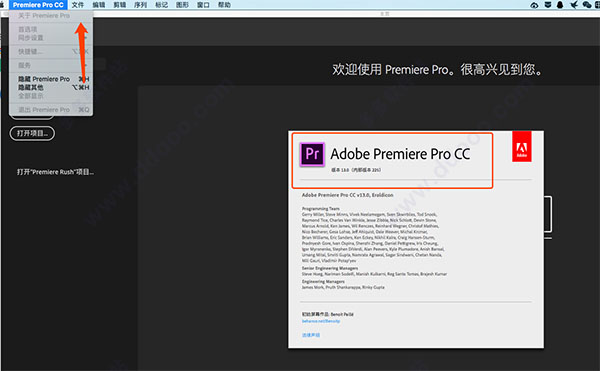Click the 打开项目... button

pos(32,133)
